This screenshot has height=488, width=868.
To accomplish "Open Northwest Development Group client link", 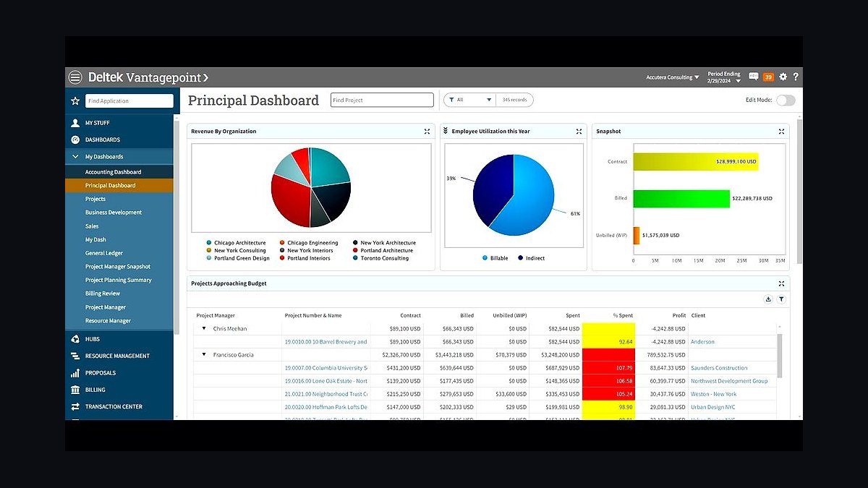I will [729, 381].
